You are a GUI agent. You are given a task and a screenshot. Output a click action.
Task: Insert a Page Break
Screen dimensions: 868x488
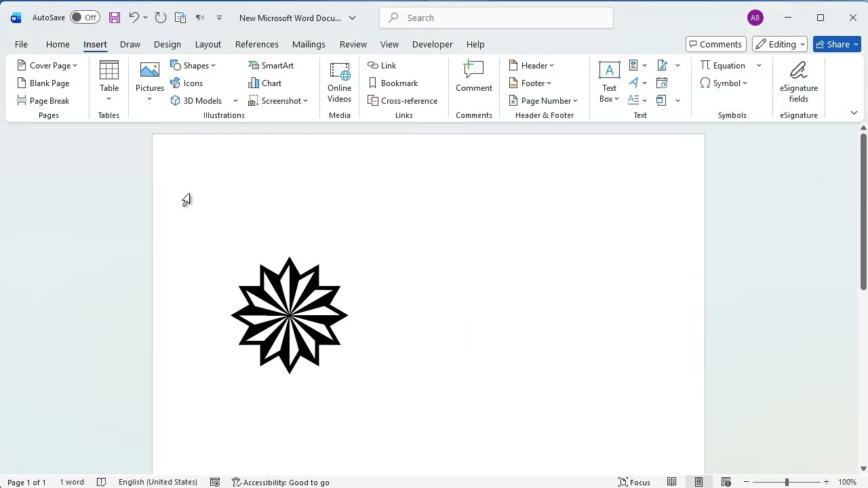pos(43,100)
